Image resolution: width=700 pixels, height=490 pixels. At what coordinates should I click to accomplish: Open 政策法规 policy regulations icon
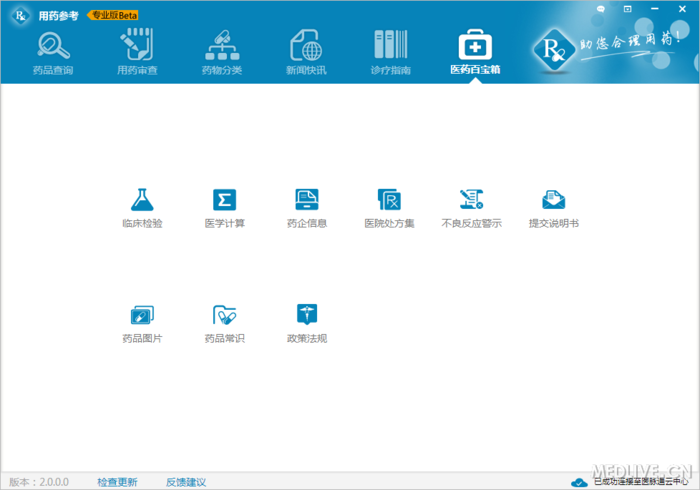coord(307,314)
